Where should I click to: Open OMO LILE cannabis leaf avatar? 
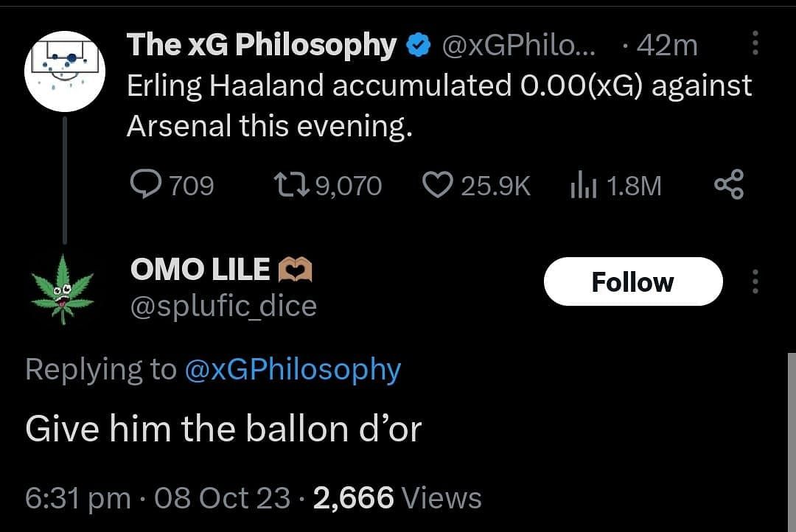(63, 290)
